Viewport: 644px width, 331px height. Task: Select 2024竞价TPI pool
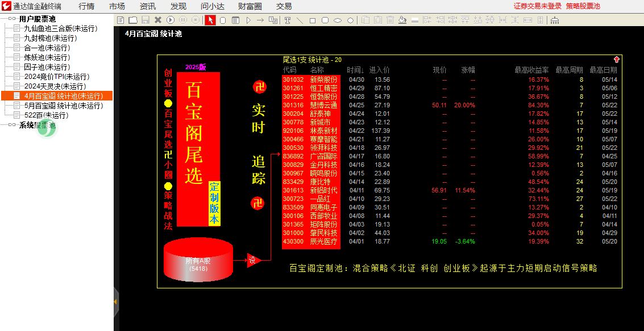pos(57,77)
